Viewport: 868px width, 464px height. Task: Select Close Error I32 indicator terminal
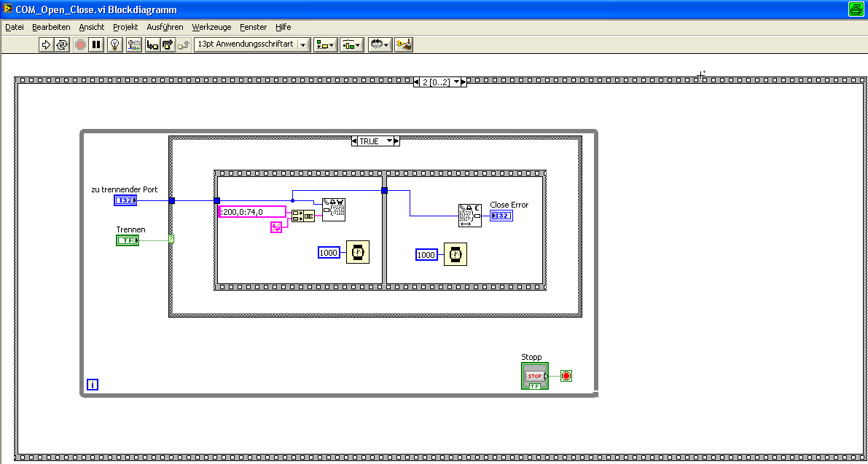pos(501,215)
